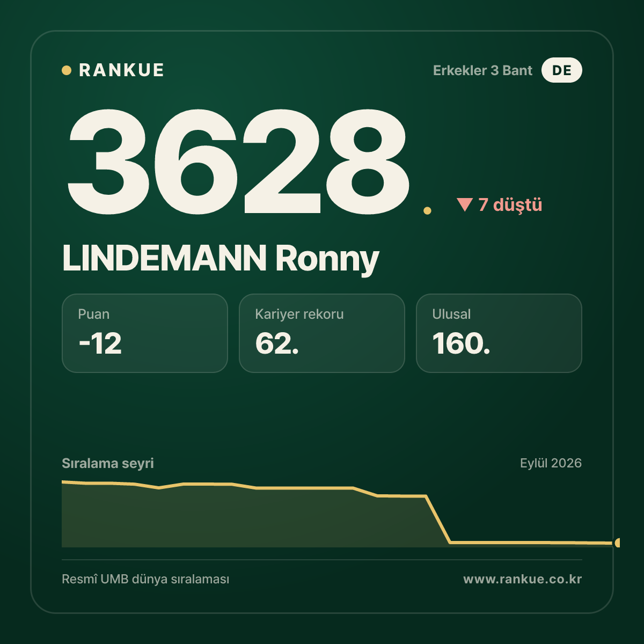Viewport: 644px width, 644px height.
Task: Open the Puan -12 stat card
Action: click(x=145, y=333)
